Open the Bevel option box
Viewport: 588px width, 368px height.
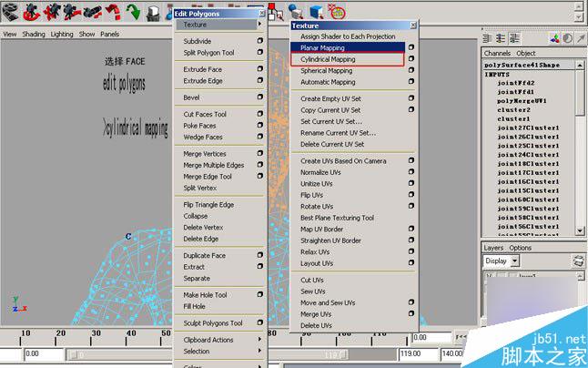tap(260, 97)
